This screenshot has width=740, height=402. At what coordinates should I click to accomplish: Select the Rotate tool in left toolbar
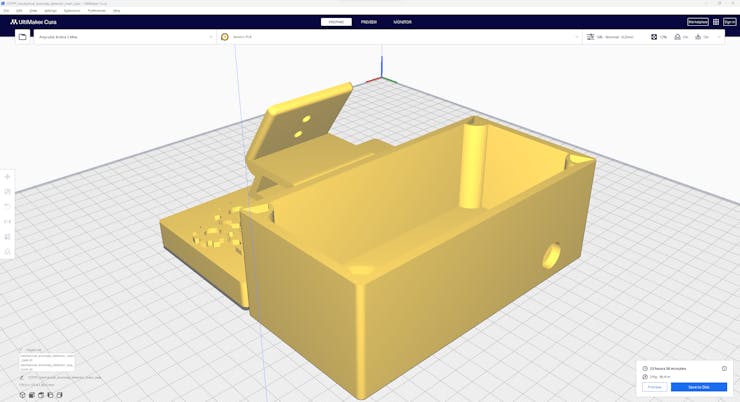8,207
